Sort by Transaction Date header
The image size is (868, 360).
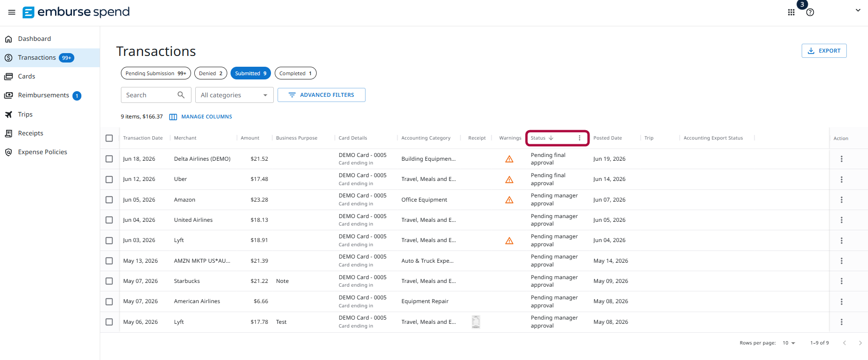pyautogui.click(x=143, y=138)
